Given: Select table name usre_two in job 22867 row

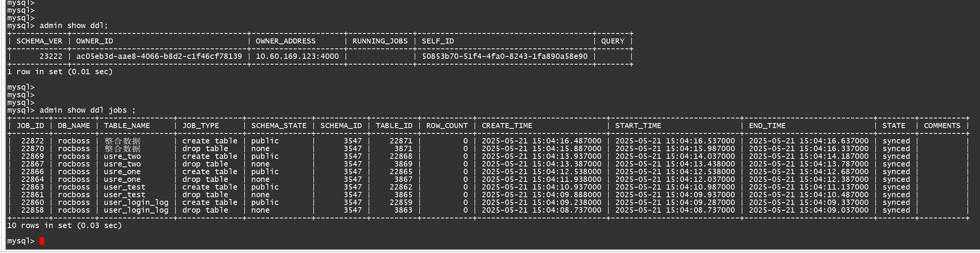Looking at the screenshot, I should click(122, 164).
